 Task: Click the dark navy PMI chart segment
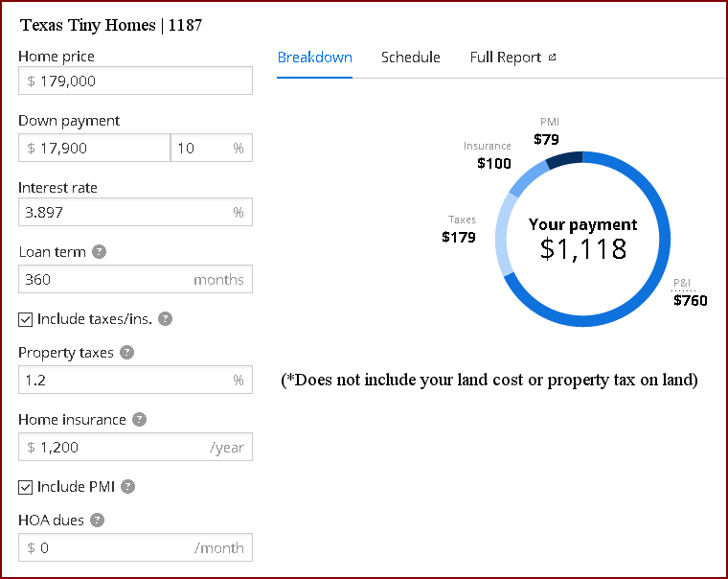pyautogui.click(x=565, y=159)
